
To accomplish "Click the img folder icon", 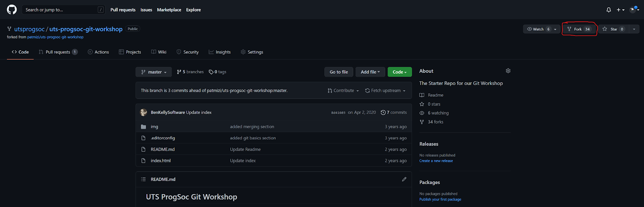I will 143,126.
